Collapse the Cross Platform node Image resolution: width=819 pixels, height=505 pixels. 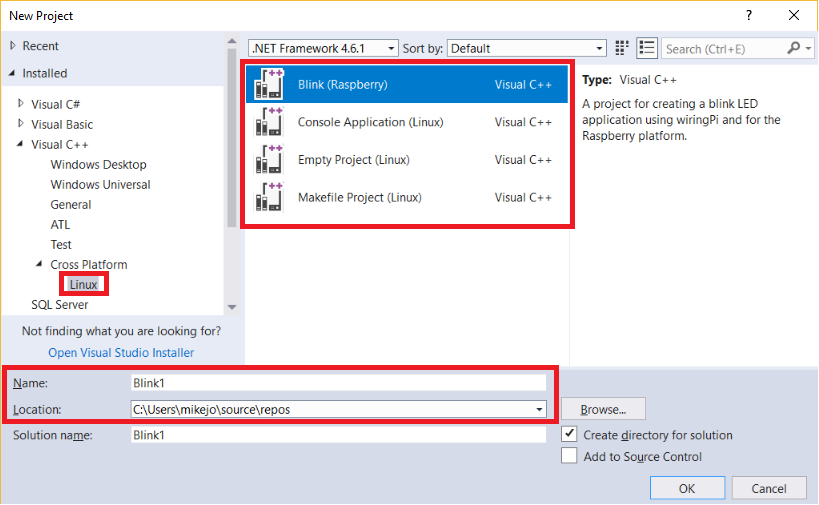pos(40,264)
